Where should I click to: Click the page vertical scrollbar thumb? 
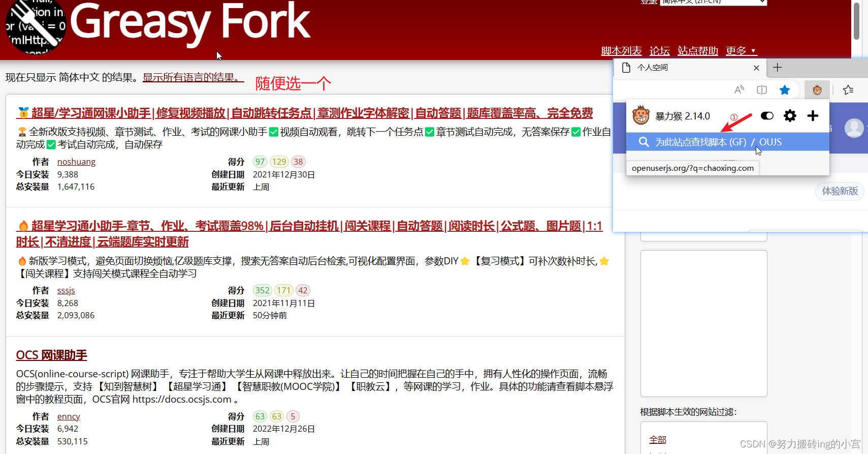click(857, 20)
